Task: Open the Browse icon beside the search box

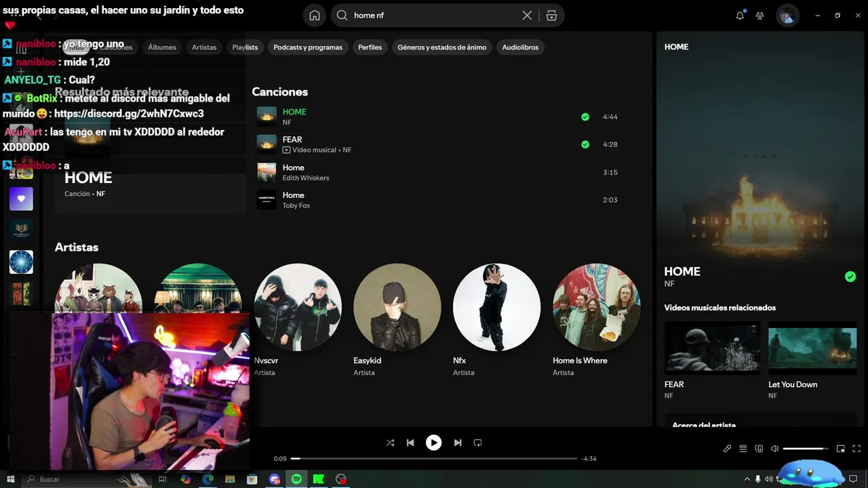Action: [551, 16]
